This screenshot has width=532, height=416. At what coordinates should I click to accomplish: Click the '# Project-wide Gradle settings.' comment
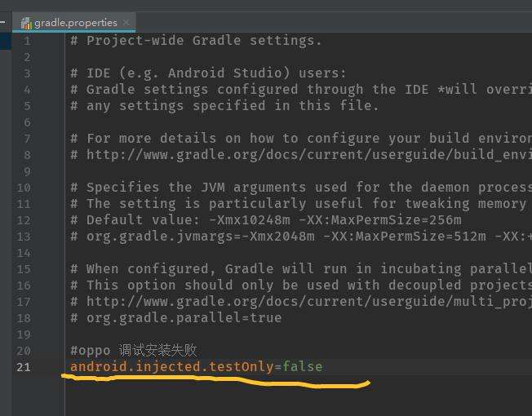pos(196,41)
